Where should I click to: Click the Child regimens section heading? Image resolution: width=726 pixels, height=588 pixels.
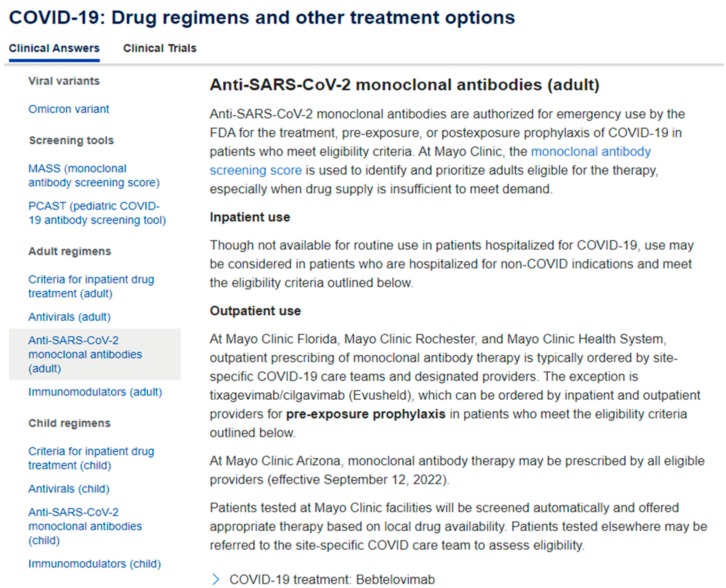(x=70, y=423)
